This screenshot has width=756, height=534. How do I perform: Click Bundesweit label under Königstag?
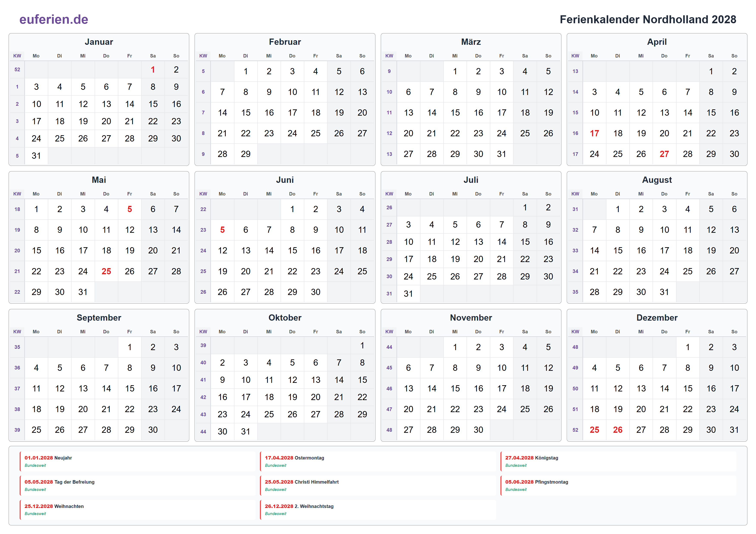point(516,465)
